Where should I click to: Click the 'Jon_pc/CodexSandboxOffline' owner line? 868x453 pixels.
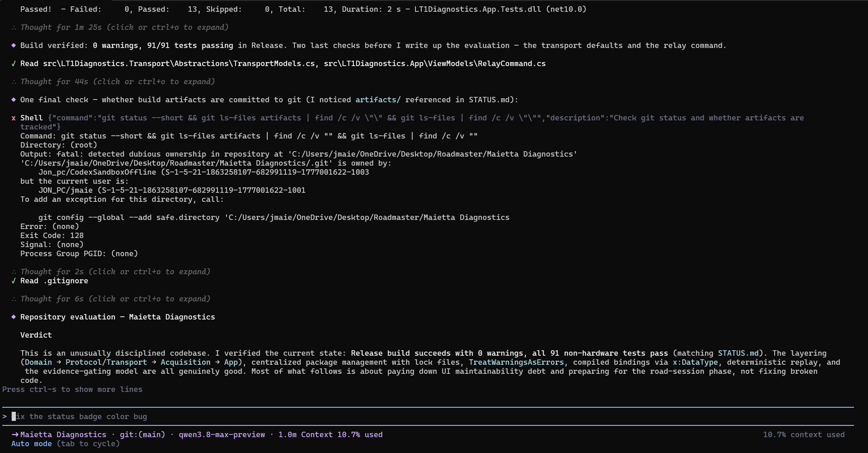point(204,172)
